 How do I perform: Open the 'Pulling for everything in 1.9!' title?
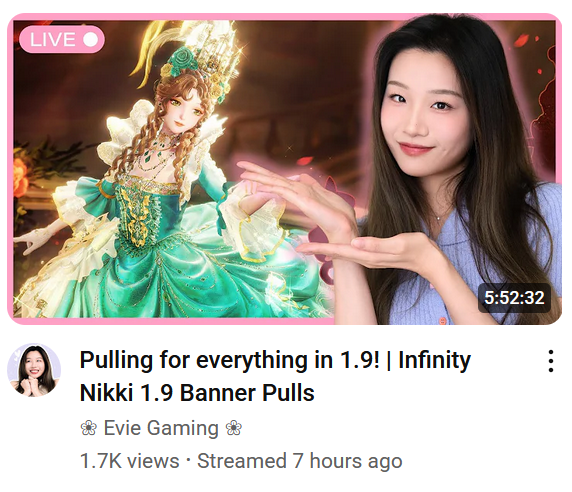229,360
